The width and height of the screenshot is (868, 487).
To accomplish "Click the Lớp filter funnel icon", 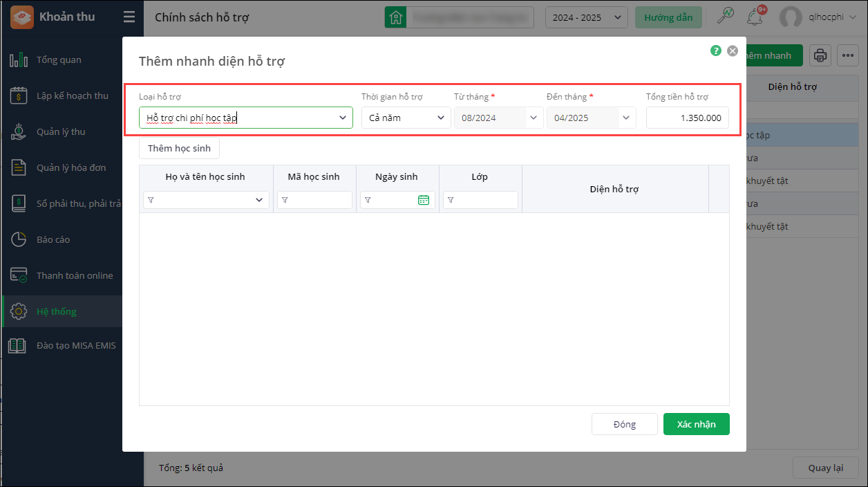I will [x=451, y=200].
